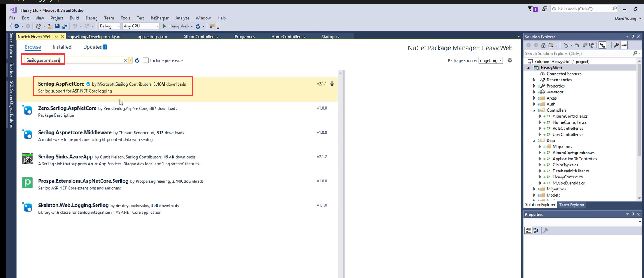The image size is (644, 278).
Task: Click the Pending Changes Filter clock icon
Action: pyautogui.click(x=566, y=45)
